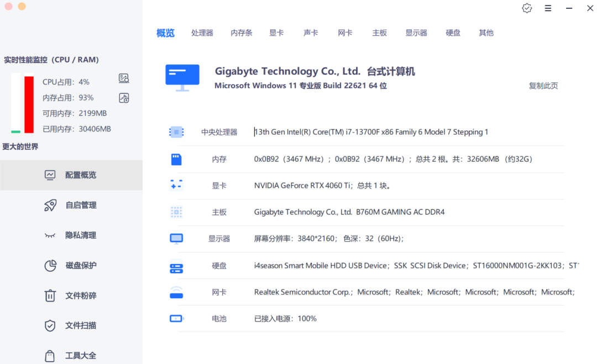The image size is (597, 364).
Task: Click the 中央处理器 processor chip icon
Action: tap(176, 132)
